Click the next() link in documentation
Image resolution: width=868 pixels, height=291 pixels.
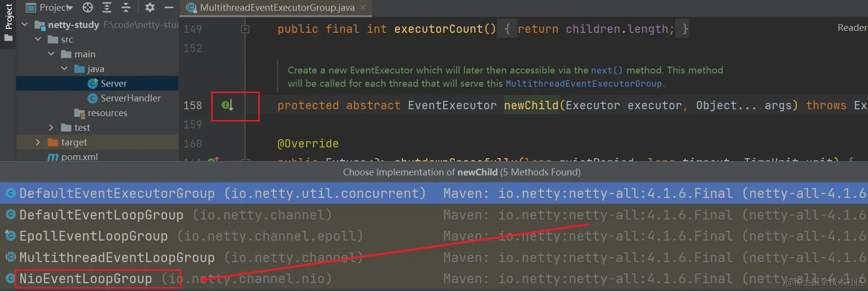606,70
